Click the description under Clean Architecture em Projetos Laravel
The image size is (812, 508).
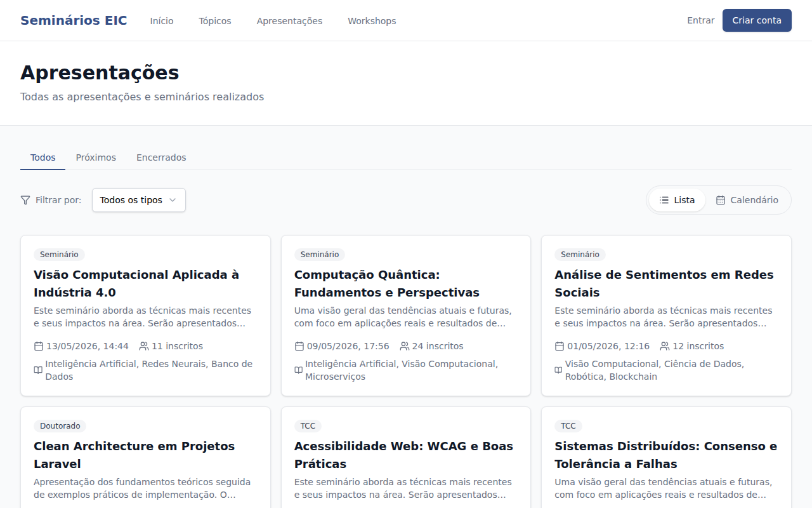click(142, 488)
